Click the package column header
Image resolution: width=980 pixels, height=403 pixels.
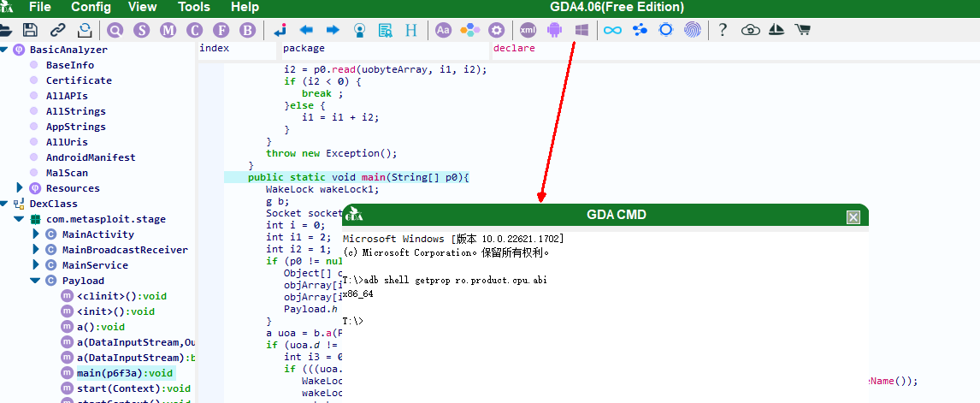pyautogui.click(x=304, y=48)
